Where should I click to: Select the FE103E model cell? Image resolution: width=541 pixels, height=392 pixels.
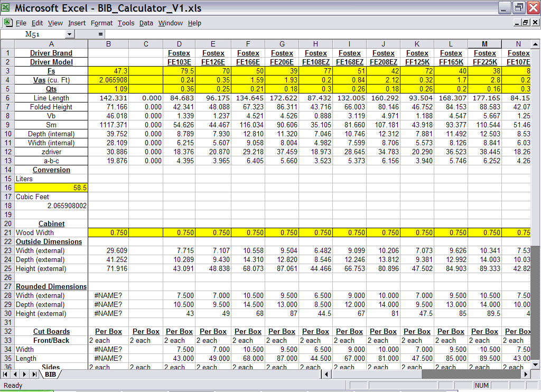(x=179, y=62)
